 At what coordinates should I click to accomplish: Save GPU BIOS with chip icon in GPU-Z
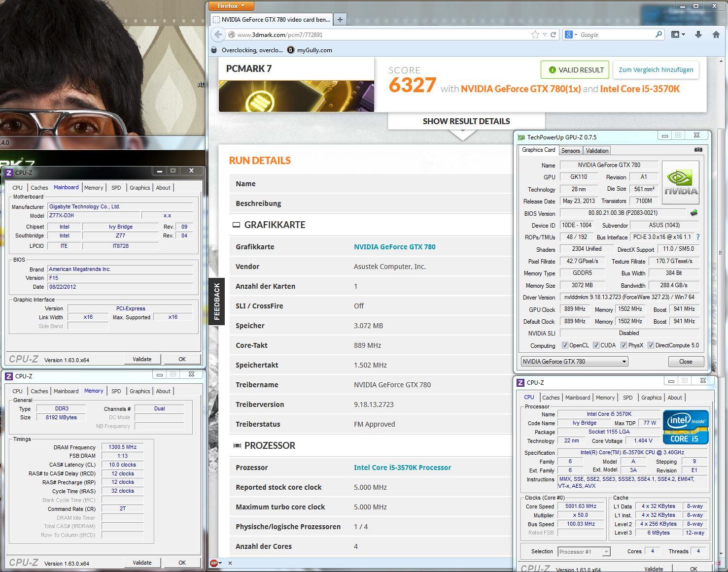click(694, 213)
